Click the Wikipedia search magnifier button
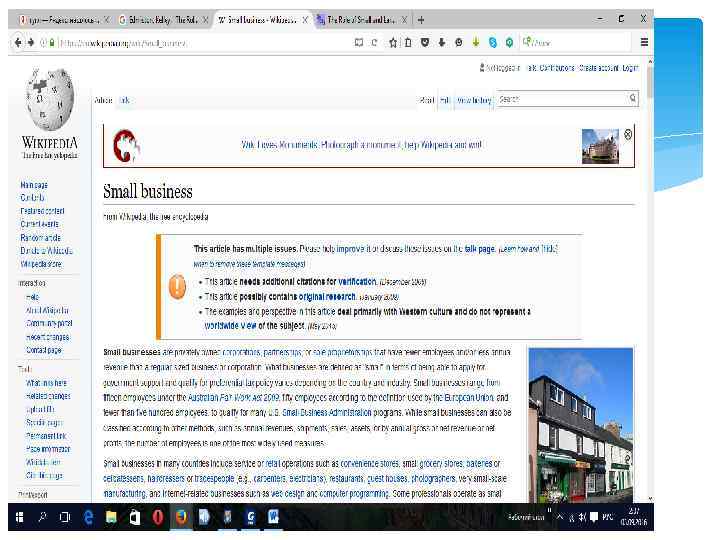720x540 pixels. tap(633, 98)
